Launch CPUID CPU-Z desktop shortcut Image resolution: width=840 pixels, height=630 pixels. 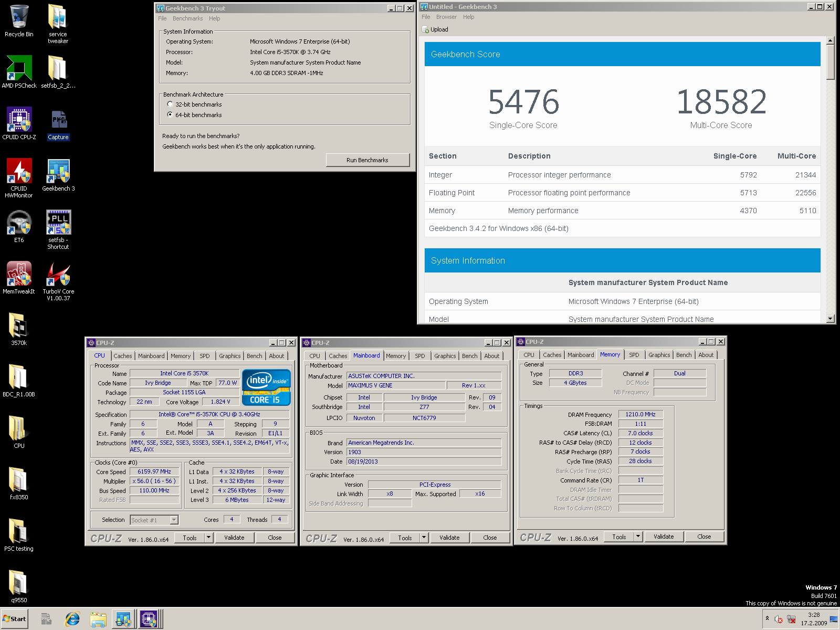(19, 123)
